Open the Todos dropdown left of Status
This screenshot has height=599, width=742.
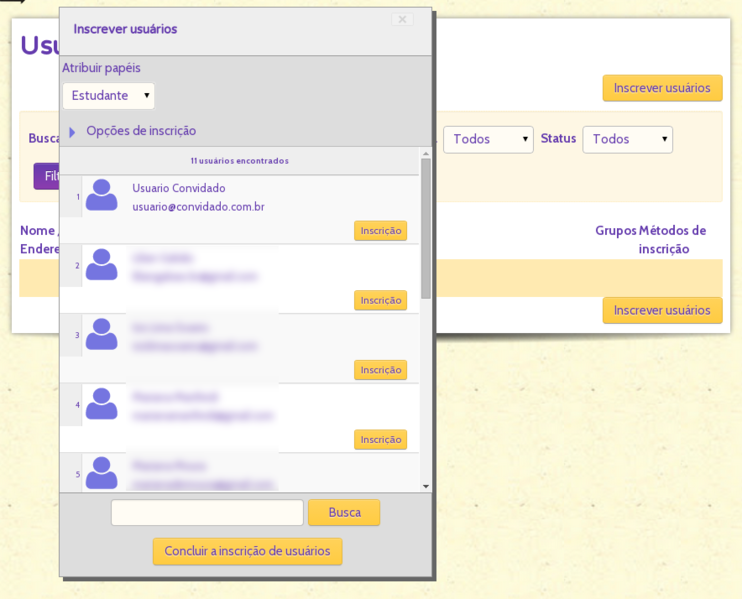488,140
